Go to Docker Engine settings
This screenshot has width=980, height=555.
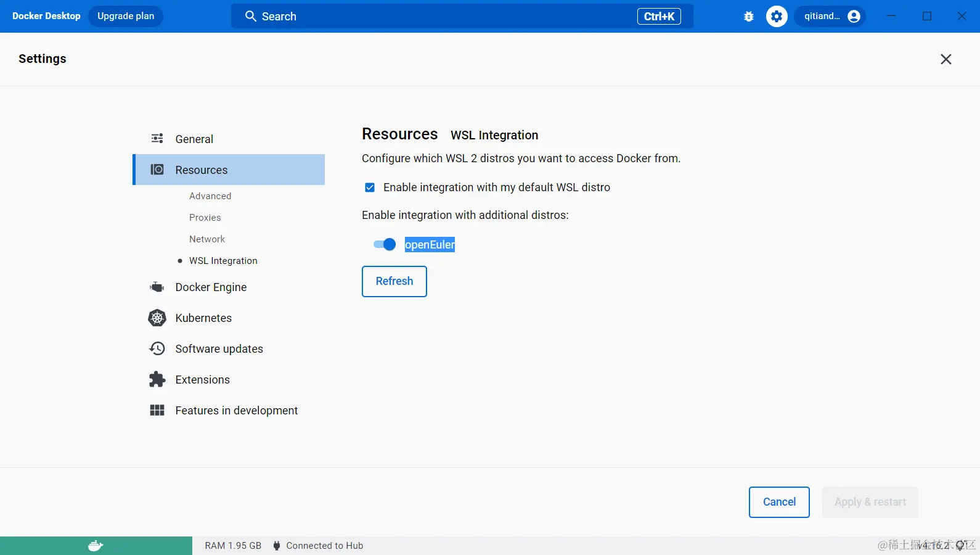(x=229, y=287)
